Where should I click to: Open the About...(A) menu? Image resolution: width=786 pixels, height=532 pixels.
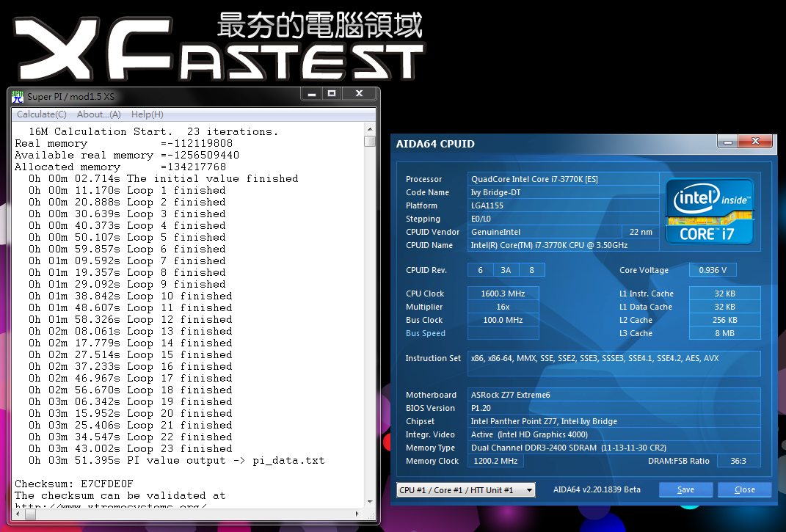99,114
